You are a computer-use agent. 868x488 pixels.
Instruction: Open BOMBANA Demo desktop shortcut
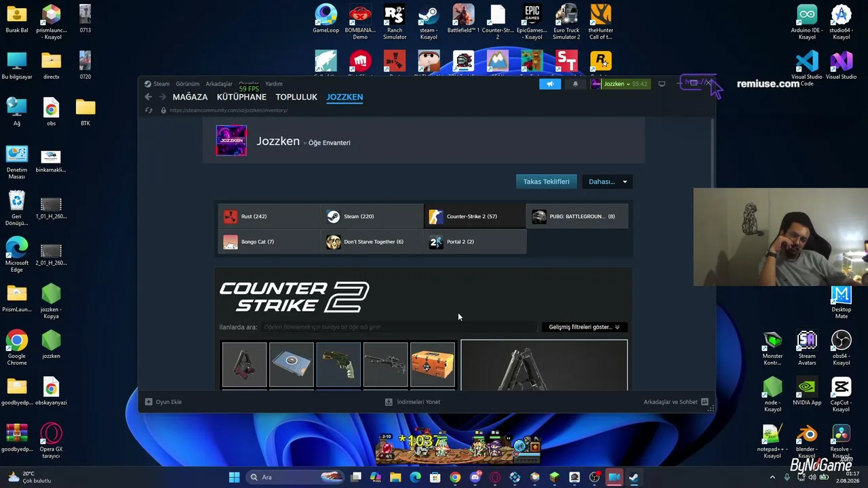click(x=360, y=22)
